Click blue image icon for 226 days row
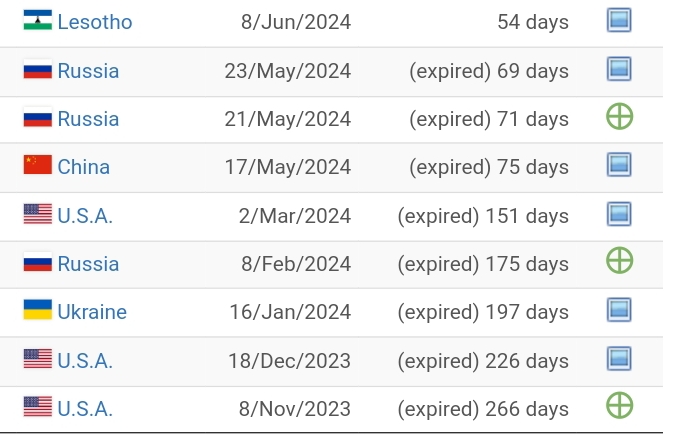This screenshot has height=435, width=693. click(x=619, y=359)
